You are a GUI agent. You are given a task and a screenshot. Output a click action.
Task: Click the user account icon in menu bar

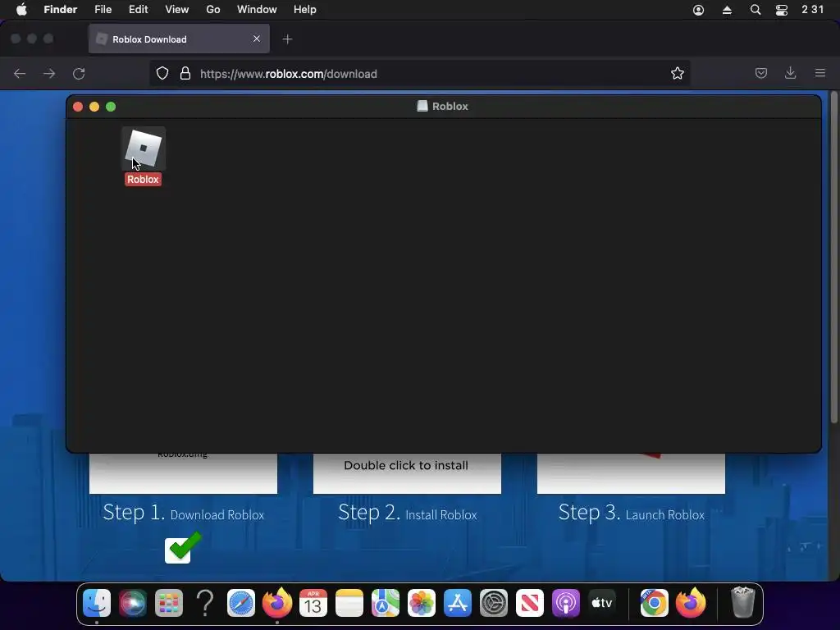699,10
